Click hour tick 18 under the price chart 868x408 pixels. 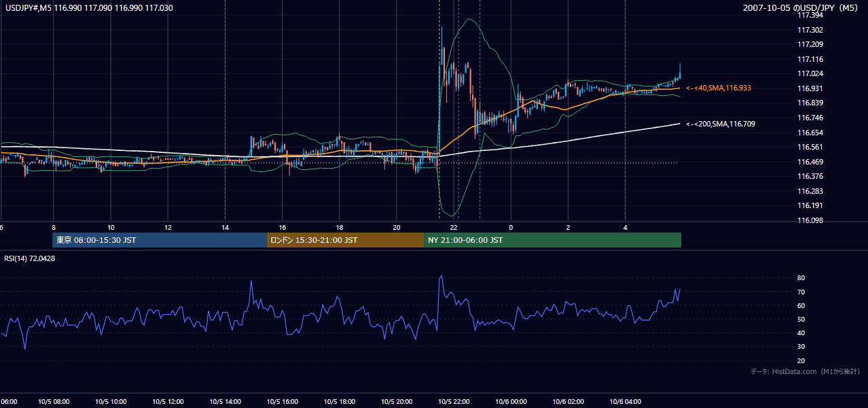(x=339, y=228)
